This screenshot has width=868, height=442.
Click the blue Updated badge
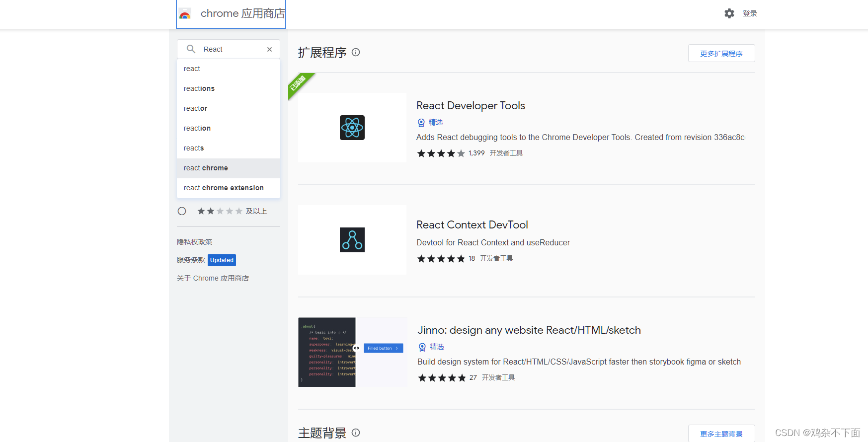click(x=222, y=260)
